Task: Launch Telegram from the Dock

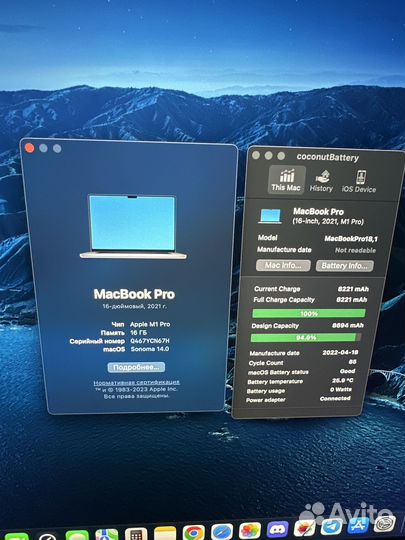Action: pyautogui.click(x=332, y=527)
